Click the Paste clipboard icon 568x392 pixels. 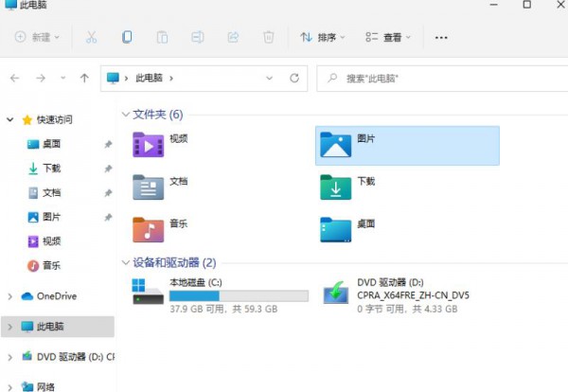point(162,38)
